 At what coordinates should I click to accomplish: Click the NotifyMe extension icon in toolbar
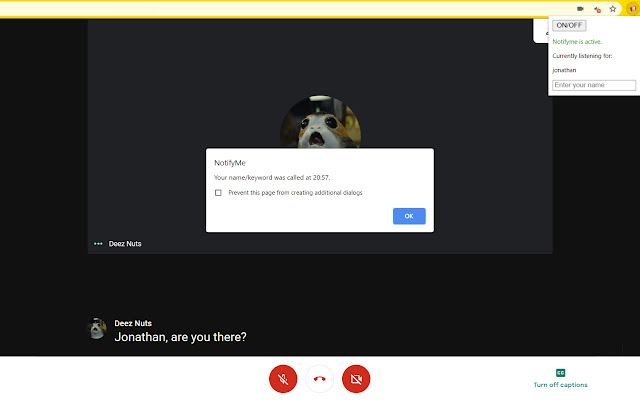click(633, 9)
